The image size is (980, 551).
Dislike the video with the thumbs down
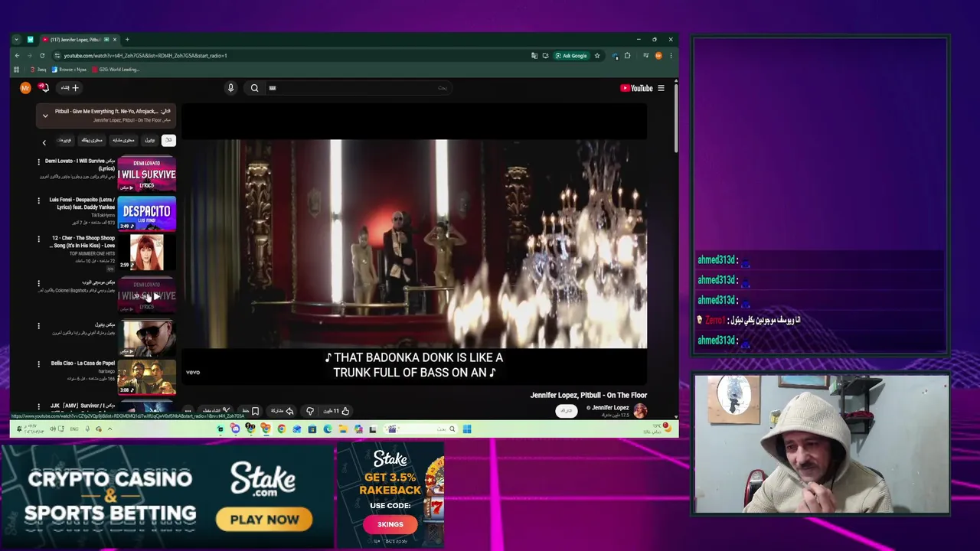coord(310,411)
